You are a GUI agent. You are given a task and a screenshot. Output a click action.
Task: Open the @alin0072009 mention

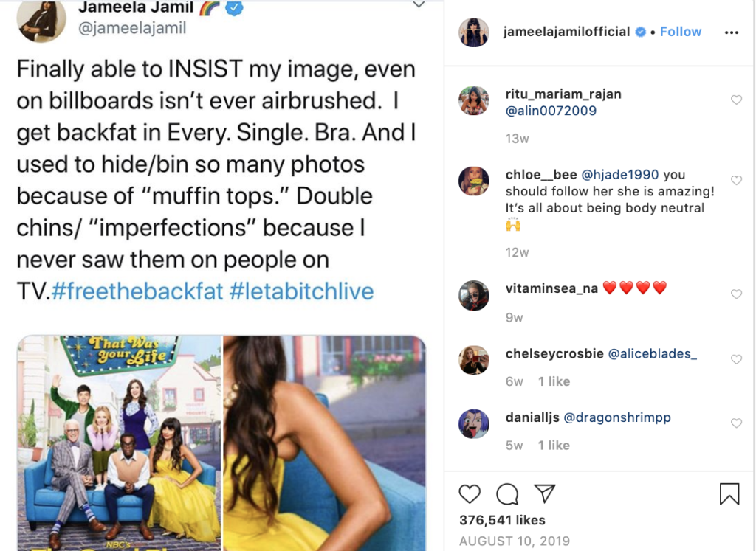coord(551,111)
